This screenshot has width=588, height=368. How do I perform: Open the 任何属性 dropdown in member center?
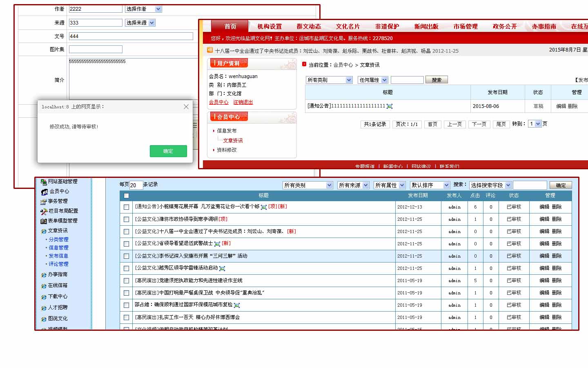[372, 80]
